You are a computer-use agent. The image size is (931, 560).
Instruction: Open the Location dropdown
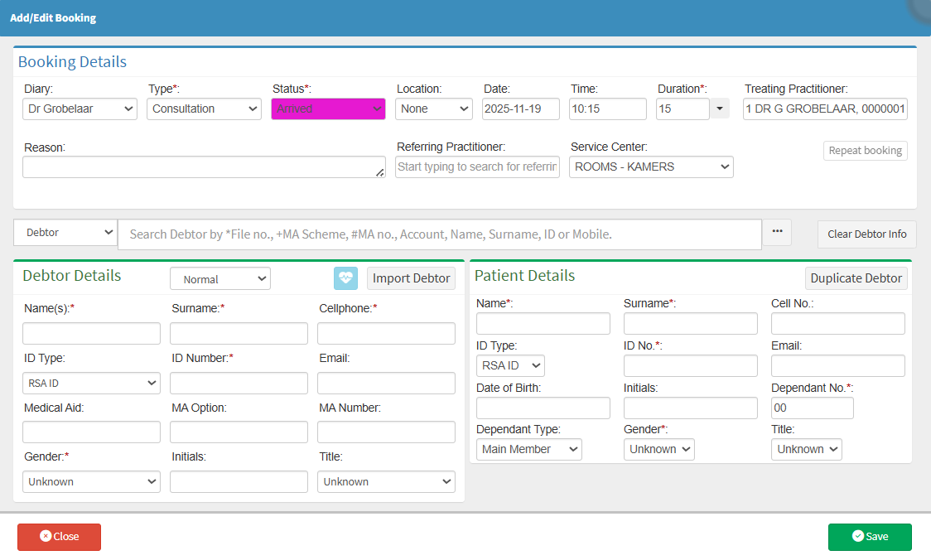pyautogui.click(x=433, y=109)
